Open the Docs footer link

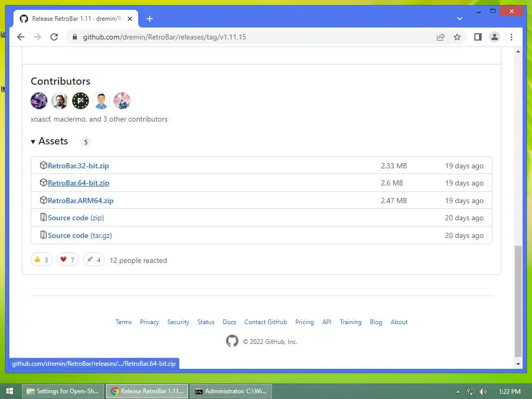229,322
